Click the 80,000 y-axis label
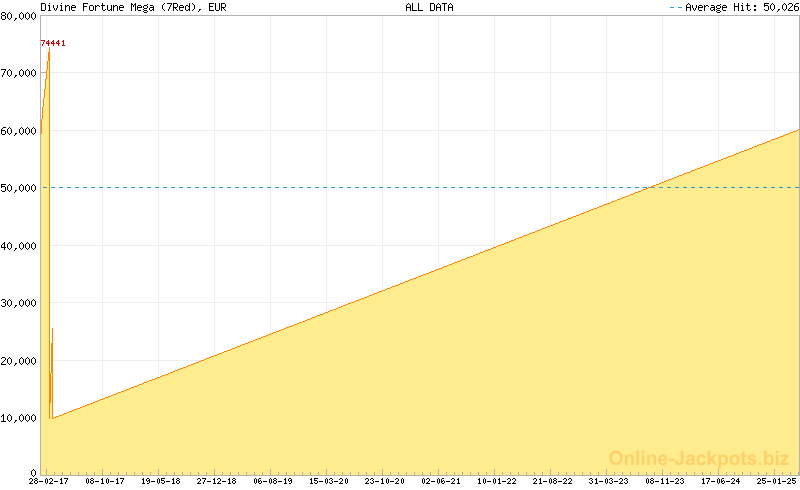This screenshot has height=490, width=800. [19, 16]
